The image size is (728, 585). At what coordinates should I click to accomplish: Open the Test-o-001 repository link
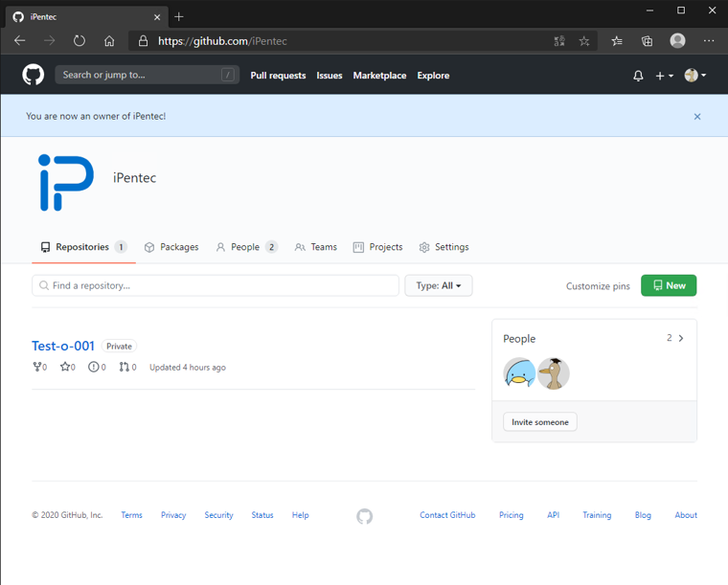pos(63,346)
